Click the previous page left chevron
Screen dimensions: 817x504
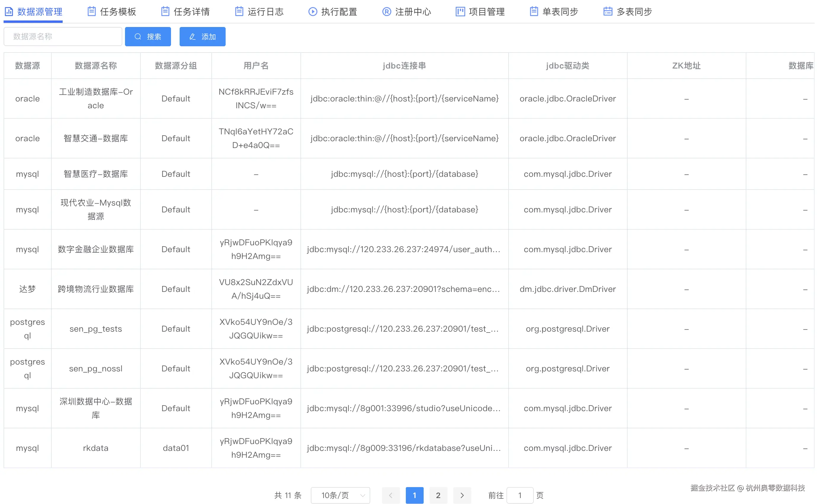tap(391, 495)
